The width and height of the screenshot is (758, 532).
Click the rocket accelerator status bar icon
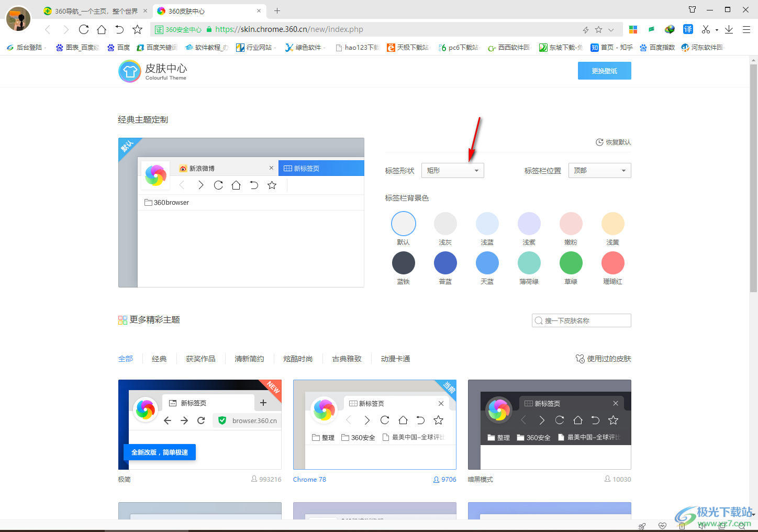pyautogui.click(x=642, y=526)
